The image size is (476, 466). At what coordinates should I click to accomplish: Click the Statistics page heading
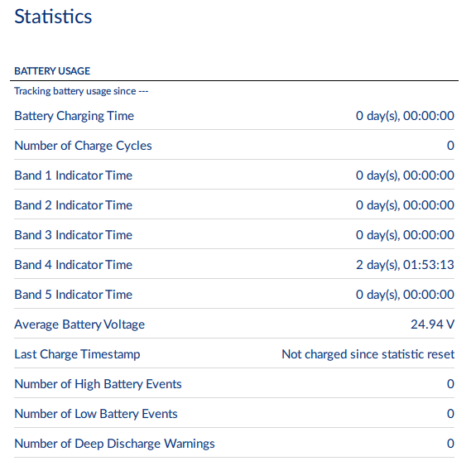pyautogui.click(x=53, y=17)
